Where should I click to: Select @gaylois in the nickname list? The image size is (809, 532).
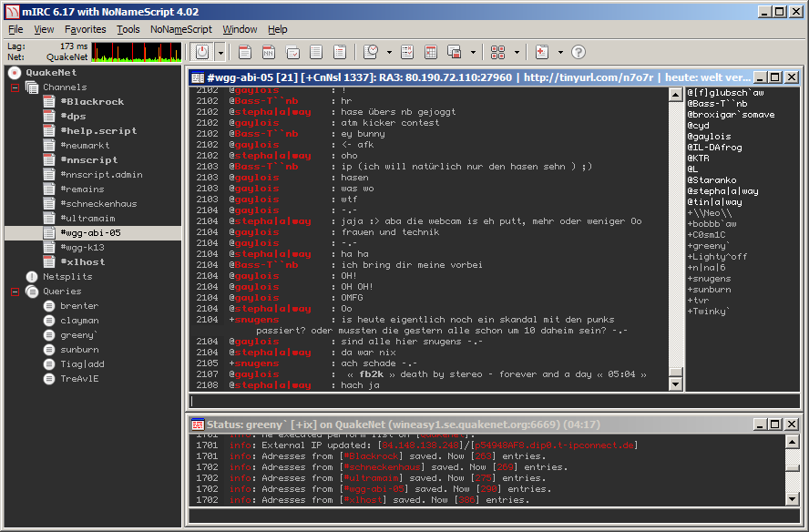[x=709, y=137]
